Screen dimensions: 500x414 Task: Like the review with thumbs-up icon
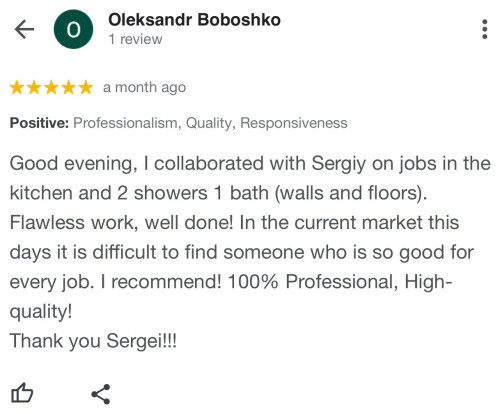tap(22, 393)
